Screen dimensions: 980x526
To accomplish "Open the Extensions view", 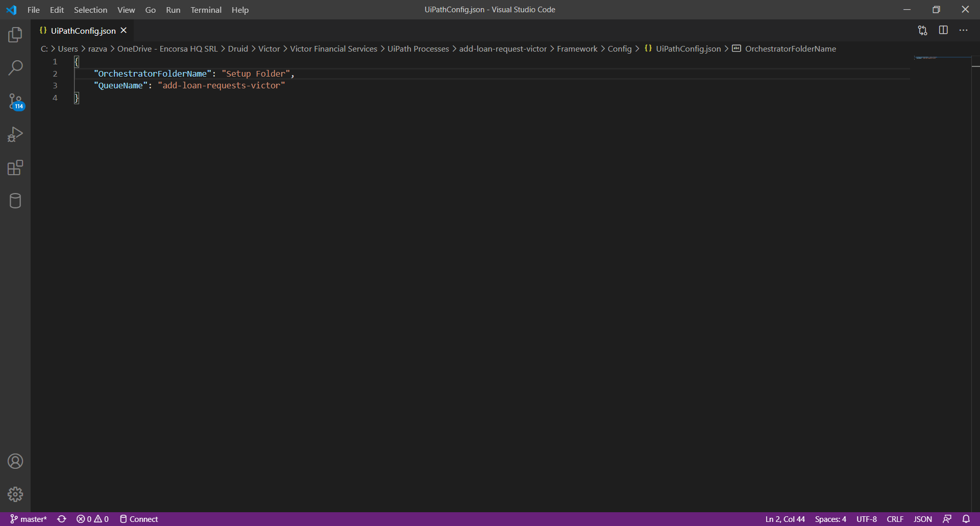I will coord(15,168).
